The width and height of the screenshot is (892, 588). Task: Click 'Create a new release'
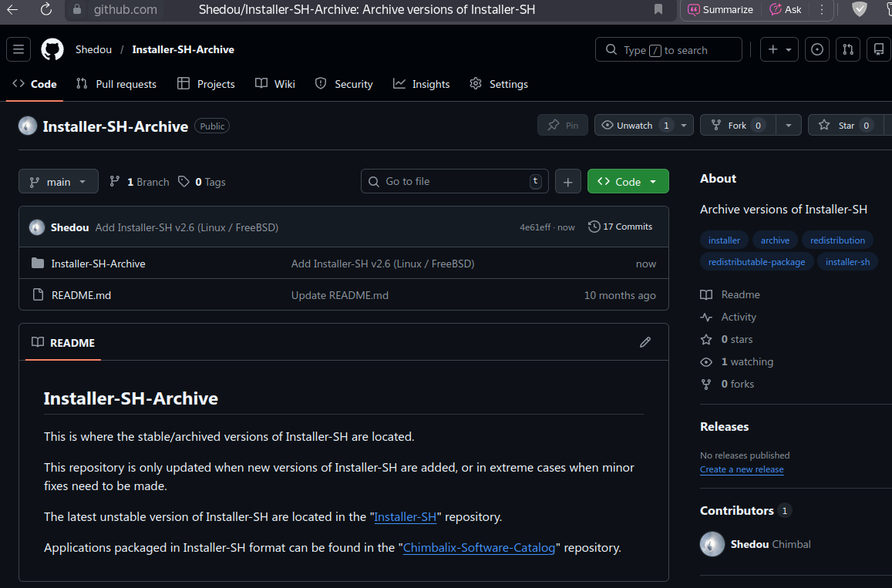point(742,469)
